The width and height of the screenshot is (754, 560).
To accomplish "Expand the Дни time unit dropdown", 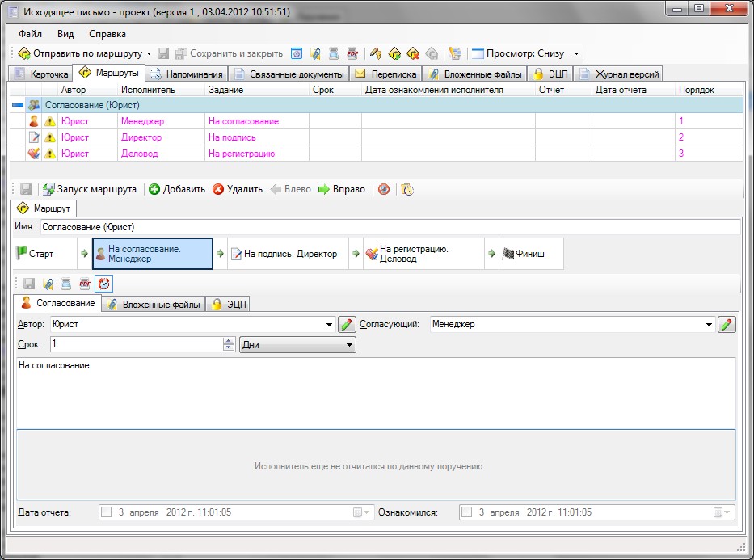I will (350, 345).
